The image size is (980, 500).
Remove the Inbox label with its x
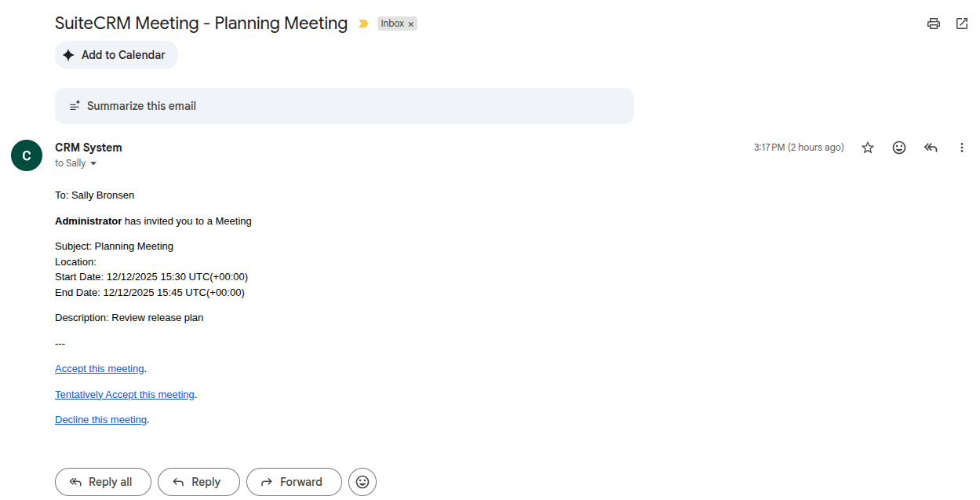coord(411,24)
